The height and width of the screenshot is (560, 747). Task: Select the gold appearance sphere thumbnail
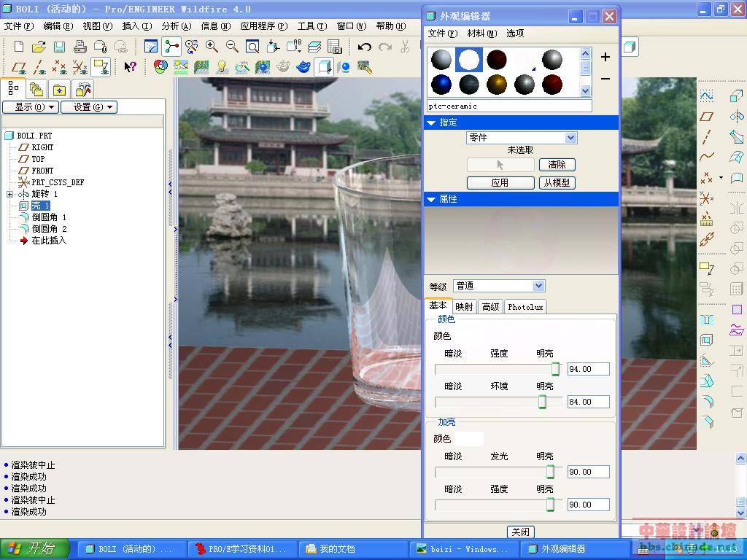coord(497,84)
